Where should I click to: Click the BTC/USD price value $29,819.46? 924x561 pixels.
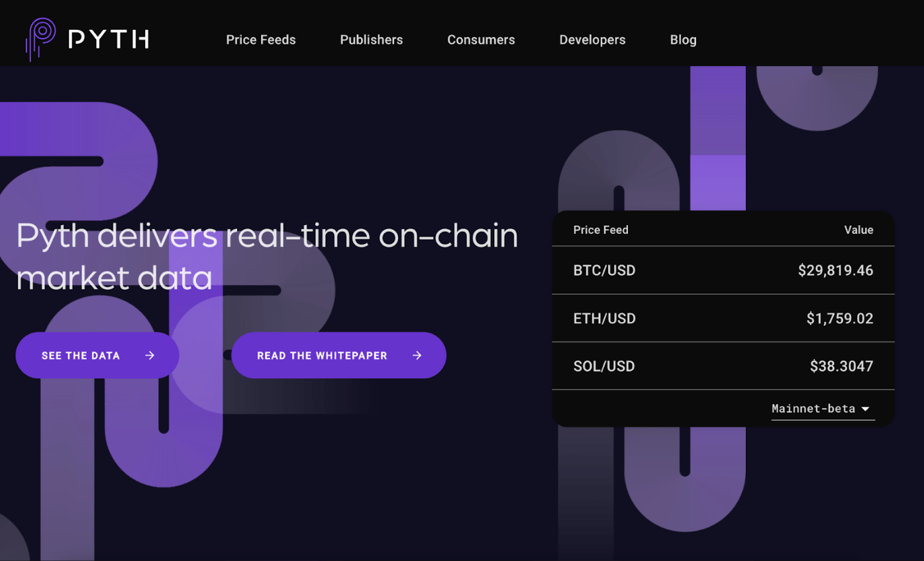tap(835, 270)
